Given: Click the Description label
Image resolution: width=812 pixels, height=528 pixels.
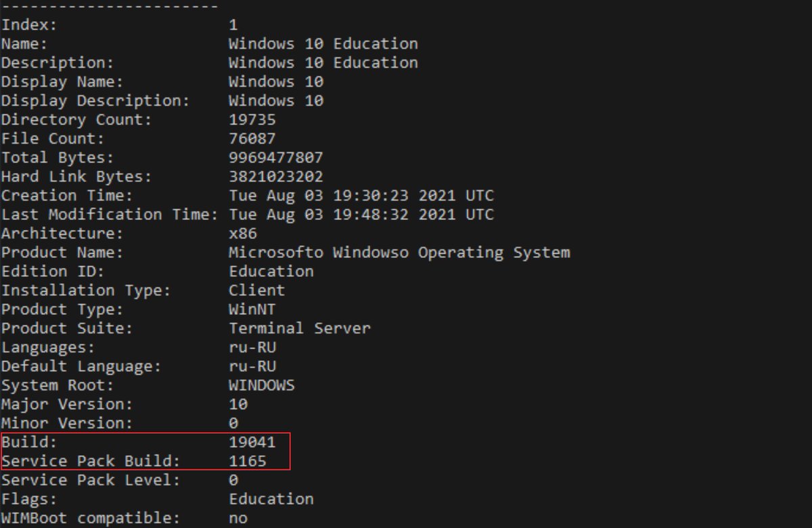Looking at the screenshot, I should (x=58, y=63).
